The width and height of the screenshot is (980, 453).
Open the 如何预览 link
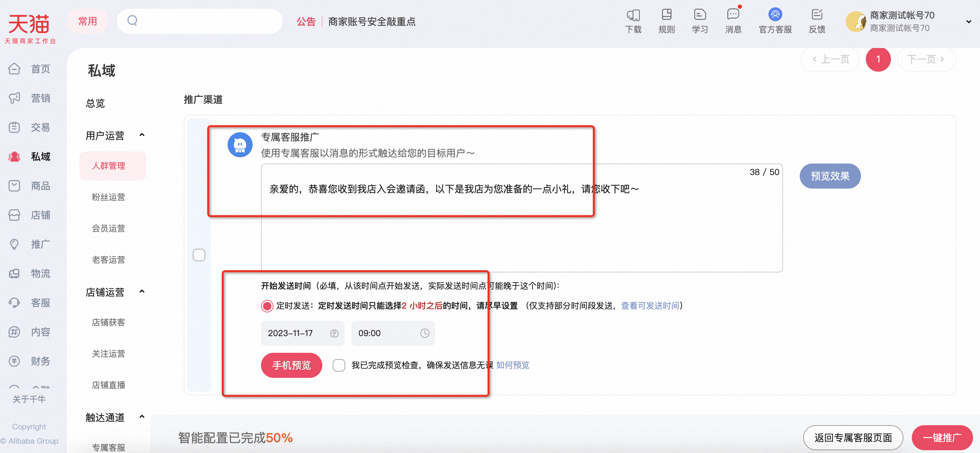(512, 365)
